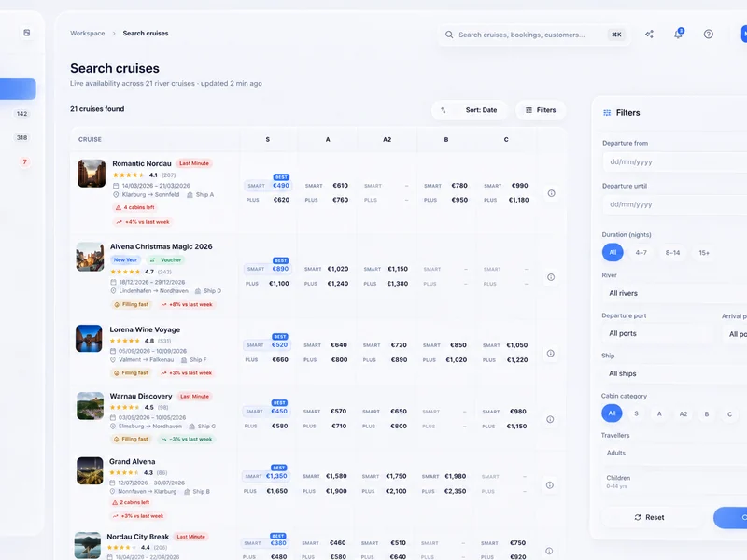The width and height of the screenshot is (747, 560).
Task: Select Grand Alvena S Smart €1,350 price
Action: point(266,476)
